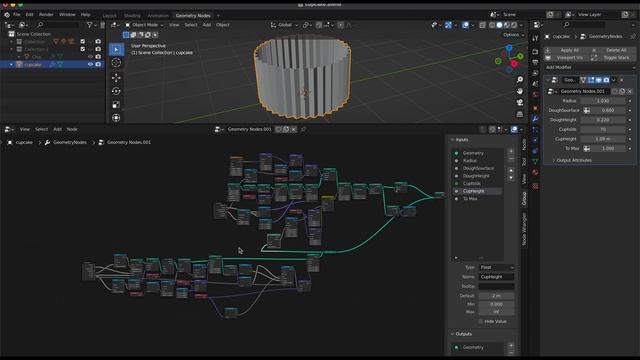Remove the GeometryNodes modifier with X

point(622,80)
